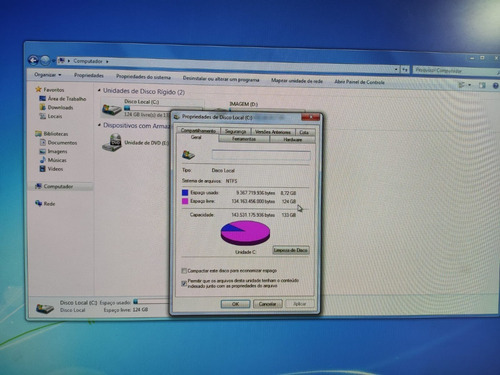The width and height of the screenshot is (500, 375).
Task: Open Documentos library
Action: pyautogui.click(x=58, y=143)
